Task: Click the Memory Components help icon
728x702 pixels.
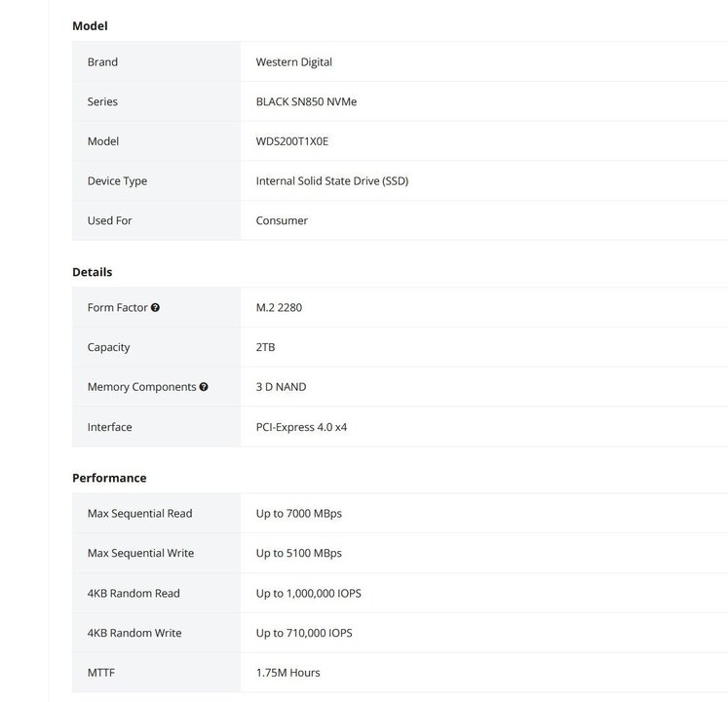Action: click(x=204, y=387)
